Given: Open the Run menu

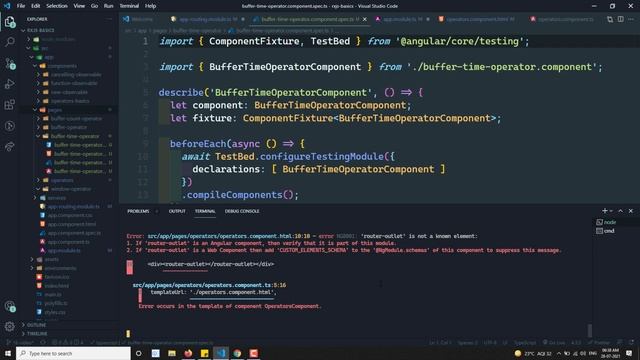Looking at the screenshot, I should pos(108,6).
